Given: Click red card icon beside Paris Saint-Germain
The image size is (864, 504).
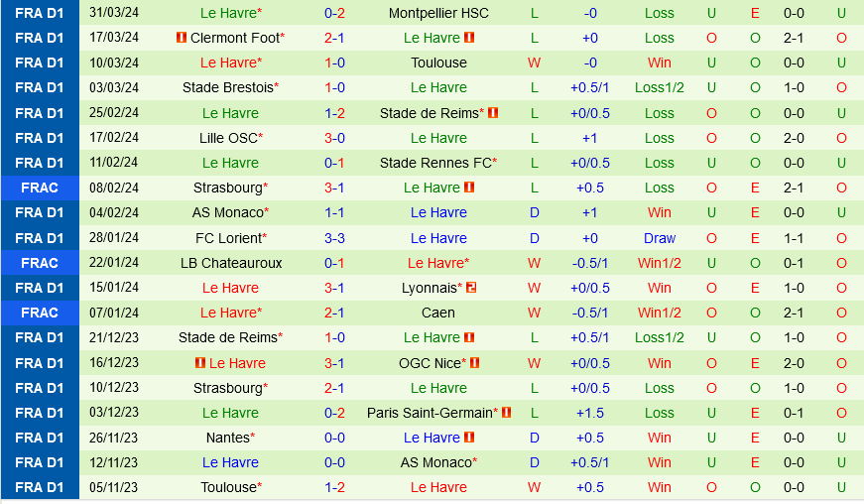Looking at the screenshot, I should click(x=506, y=413).
